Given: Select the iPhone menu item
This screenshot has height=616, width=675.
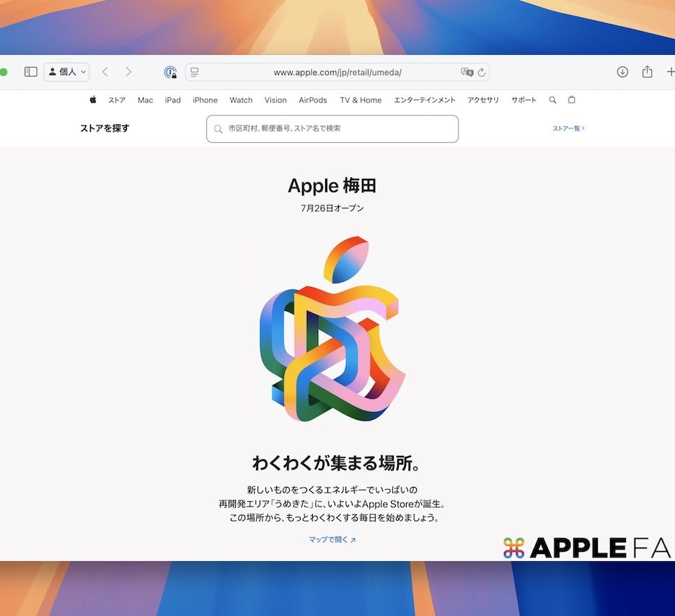Looking at the screenshot, I should 205,100.
